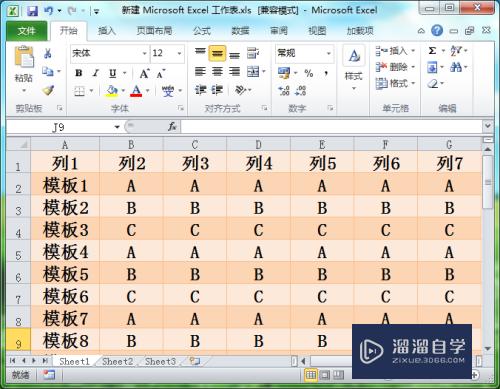Click the Copy icon

coord(48,71)
